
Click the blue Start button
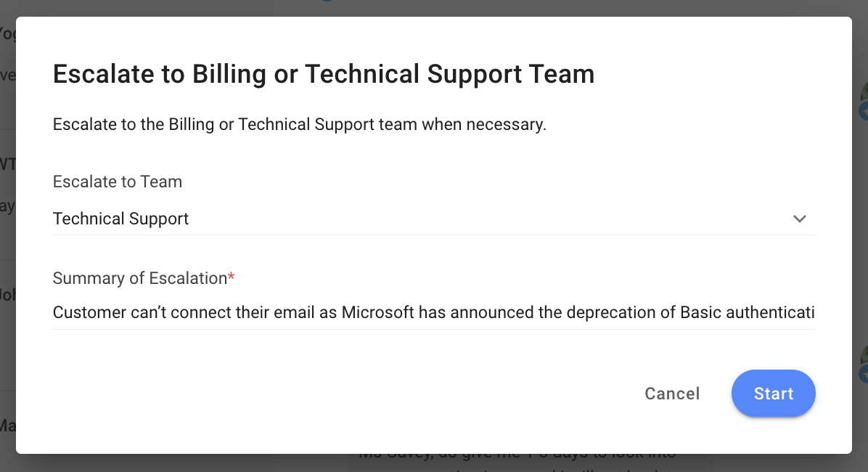coord(773,394)
